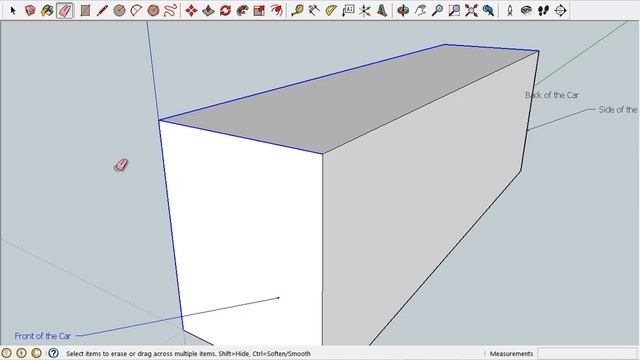
Task: Choose the Freehand squiggle tool
Action: pos(170,11)
